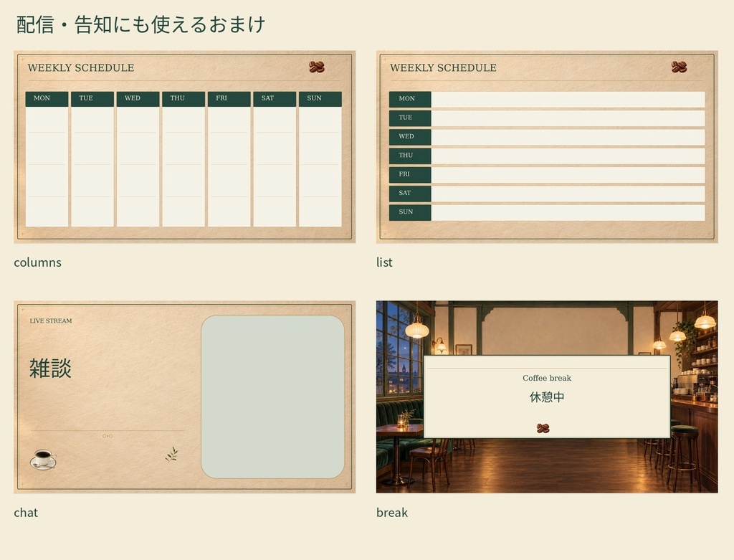Click the 雑談 title in chat template
The width and height of the screenshot is (734, 560).
point(51,368)
